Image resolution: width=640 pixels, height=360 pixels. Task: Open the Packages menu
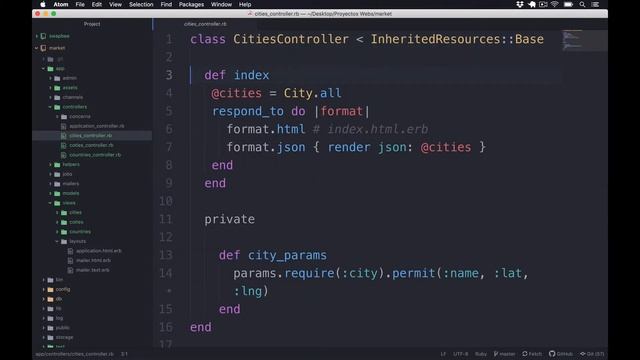point(191,4)
